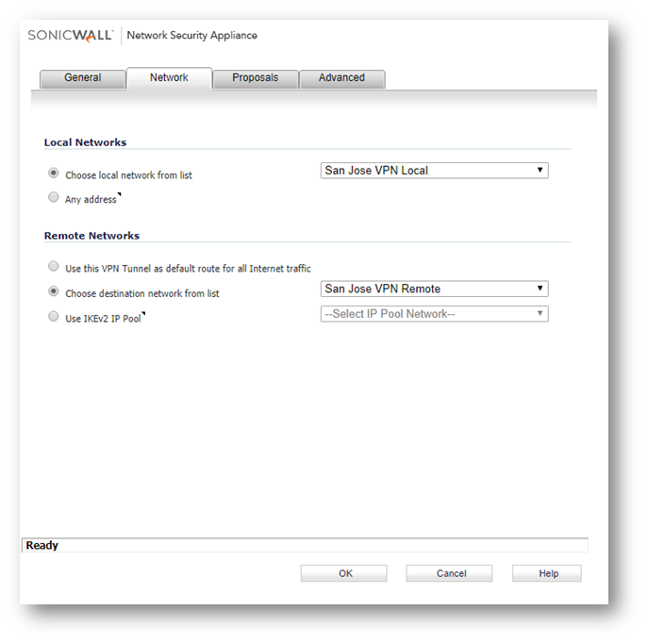
Task: Open the San Jose VPN Local dropdown
Action: tap(434, 171)
